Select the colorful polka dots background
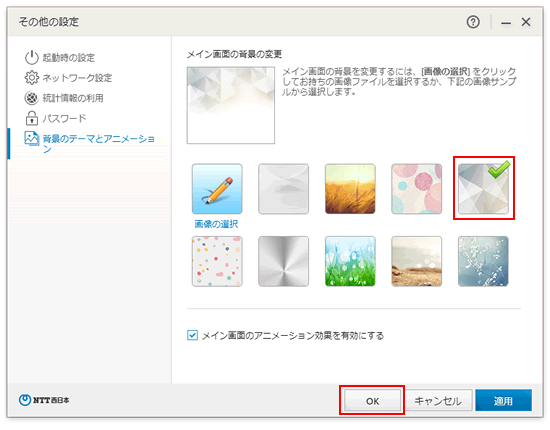The height and width of the screenshot is (430, 550). [217, 261]
